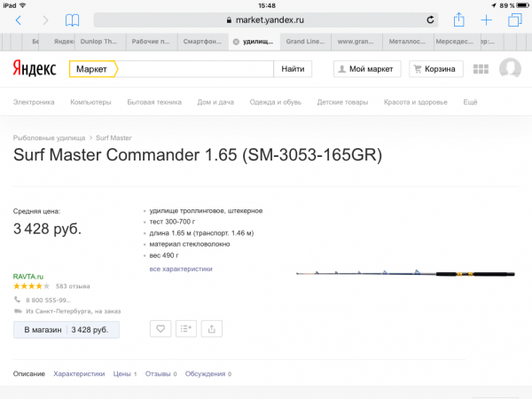Select the Характеристики tab
This screenshot has width=532, height=399.
[79, 374]
